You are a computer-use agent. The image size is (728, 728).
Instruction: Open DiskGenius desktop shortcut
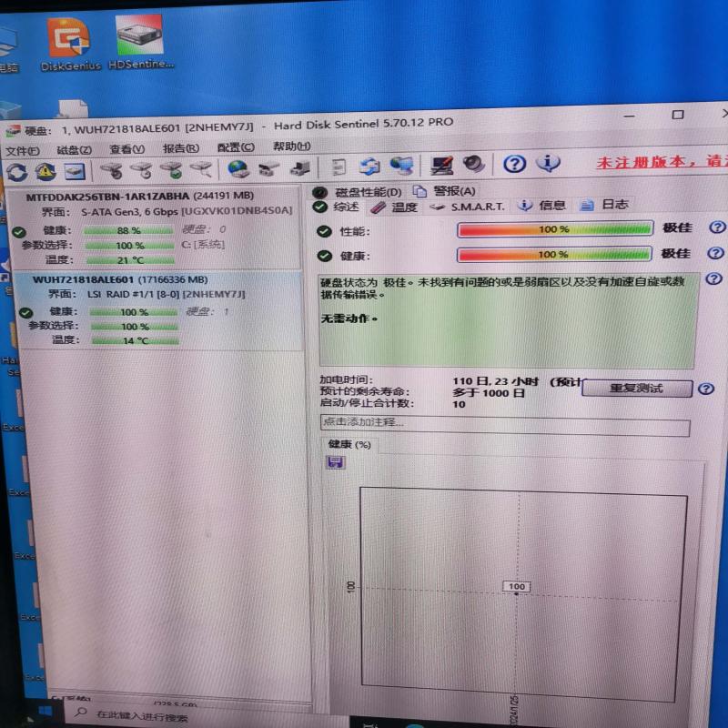(70, 44)
